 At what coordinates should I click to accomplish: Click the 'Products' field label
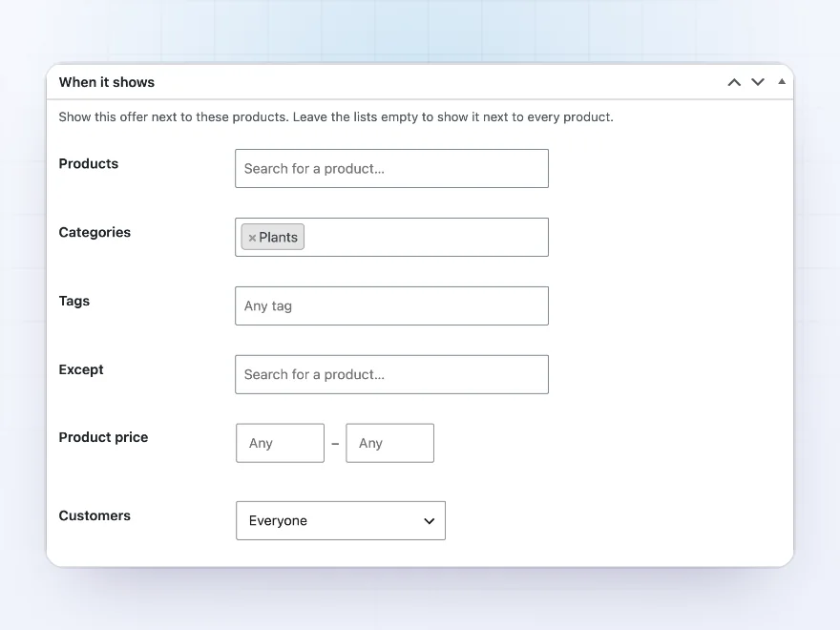click(x=89, y=163)
